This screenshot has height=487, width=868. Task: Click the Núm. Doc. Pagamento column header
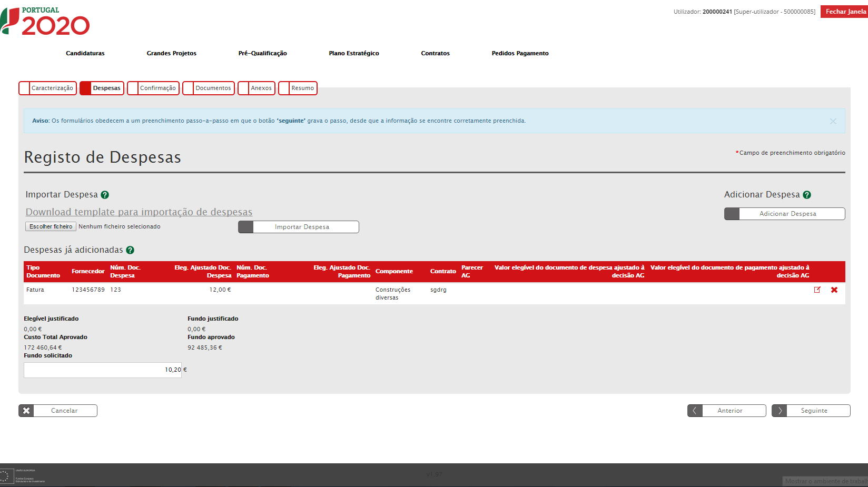(253, 272)
